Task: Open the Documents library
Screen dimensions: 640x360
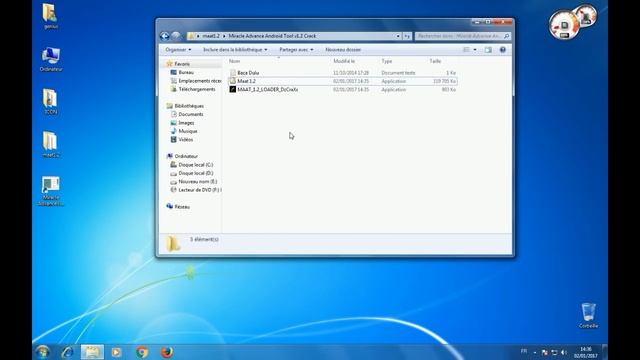Action: click(187, 114)
